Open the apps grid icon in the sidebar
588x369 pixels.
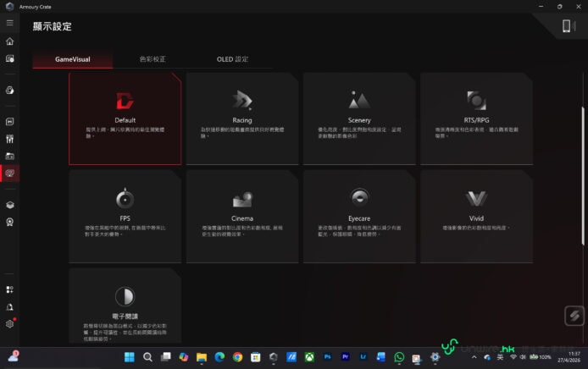(10, 289)
